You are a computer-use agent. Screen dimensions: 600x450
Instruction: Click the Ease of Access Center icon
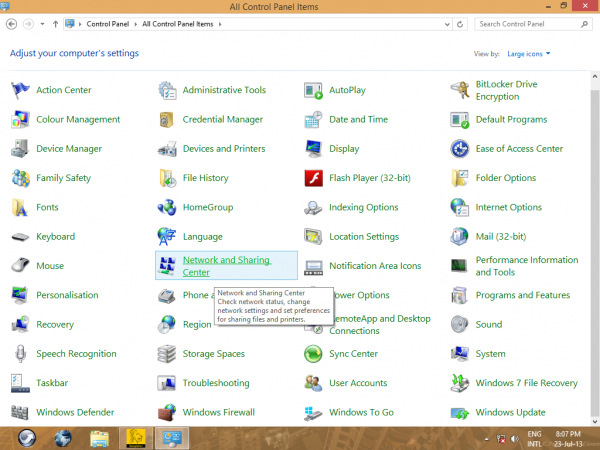[460, 149]
